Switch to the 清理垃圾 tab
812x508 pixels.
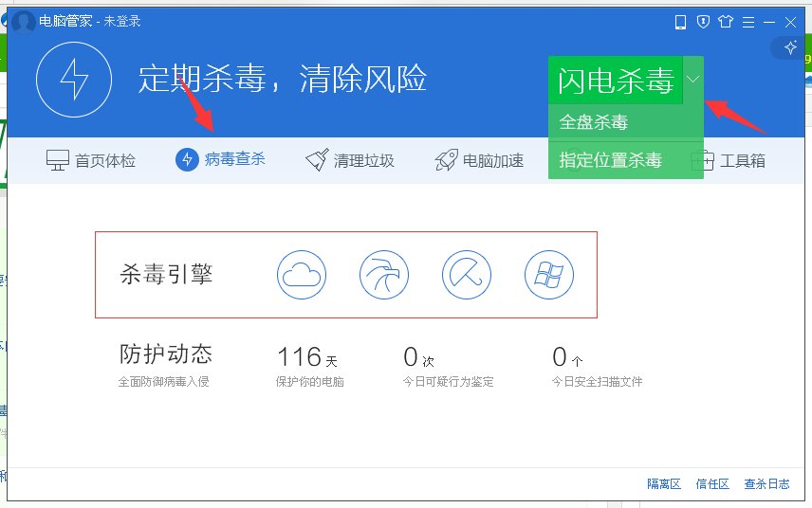point(350,160)
